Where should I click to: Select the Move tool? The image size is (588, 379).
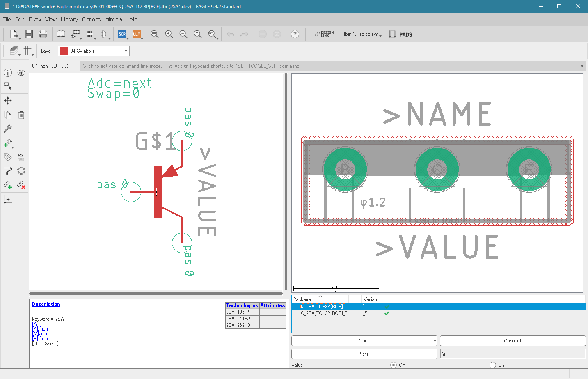(x=8, y=101)
